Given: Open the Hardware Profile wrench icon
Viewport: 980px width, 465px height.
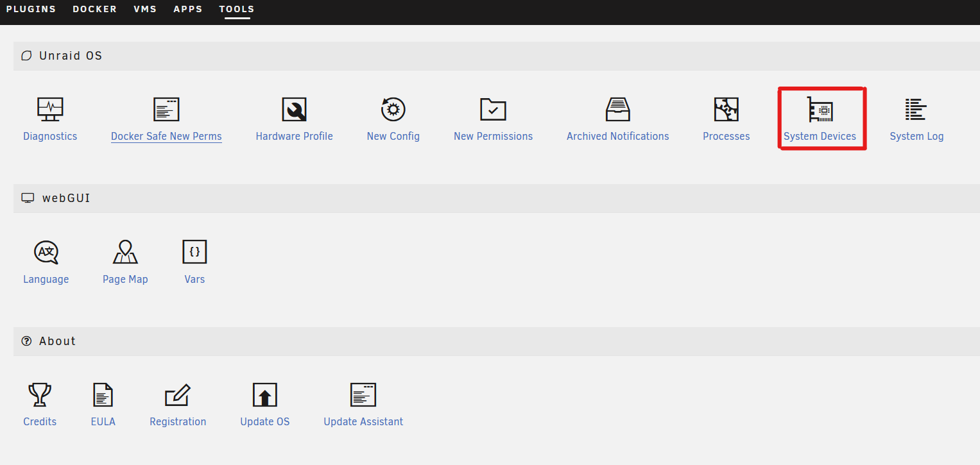Looking at the screenshot, I should point(295,110).
